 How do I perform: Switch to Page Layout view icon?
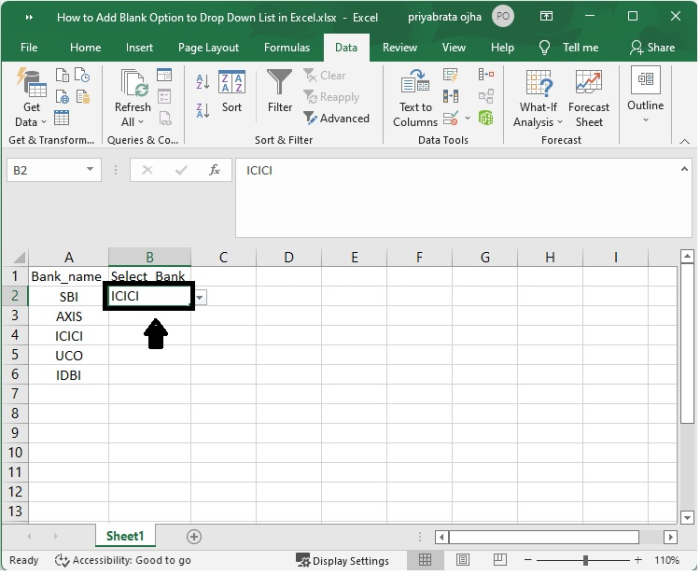[x=462, y=560]
